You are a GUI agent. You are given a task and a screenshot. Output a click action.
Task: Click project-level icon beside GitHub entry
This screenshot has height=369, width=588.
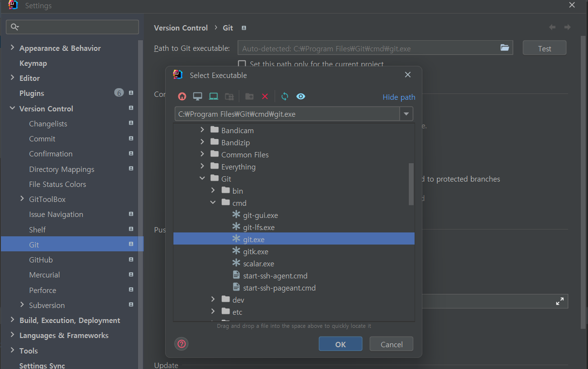tap(131, 260)
